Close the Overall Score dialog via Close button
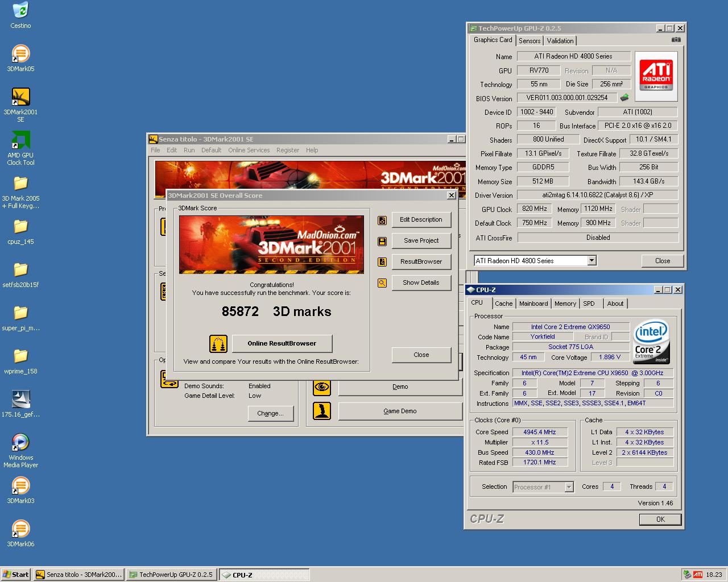Viewport: 728px width, 582px height. pos(421,355)
